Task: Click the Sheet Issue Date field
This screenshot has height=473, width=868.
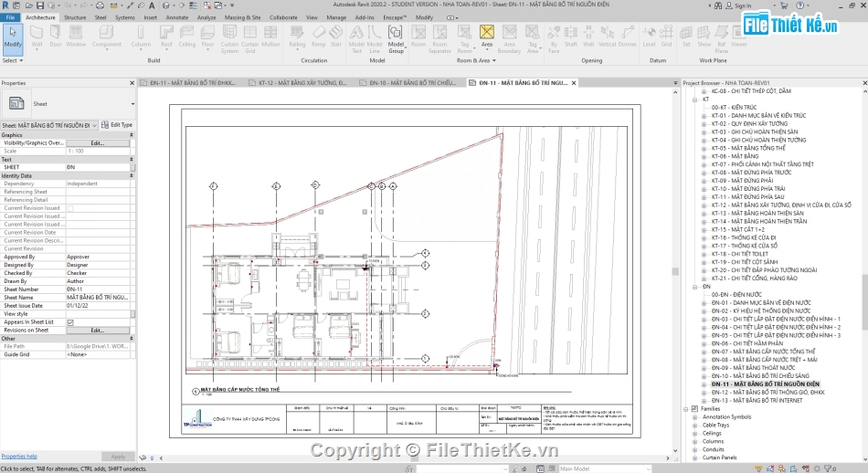Action: [98, 306]
